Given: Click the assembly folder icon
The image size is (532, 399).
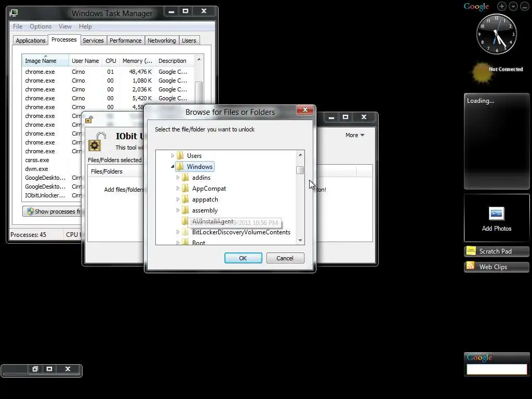Looking at the screenshot, I should click(x=185, y=210).
